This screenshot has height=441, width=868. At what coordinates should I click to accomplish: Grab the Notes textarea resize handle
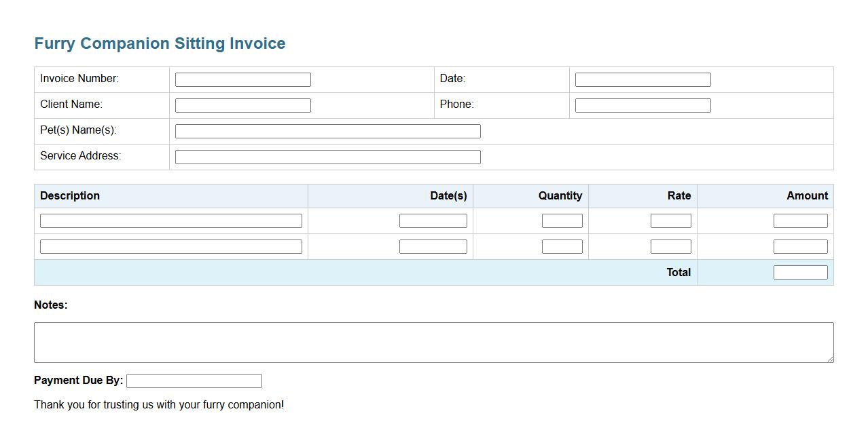(829, 358)
